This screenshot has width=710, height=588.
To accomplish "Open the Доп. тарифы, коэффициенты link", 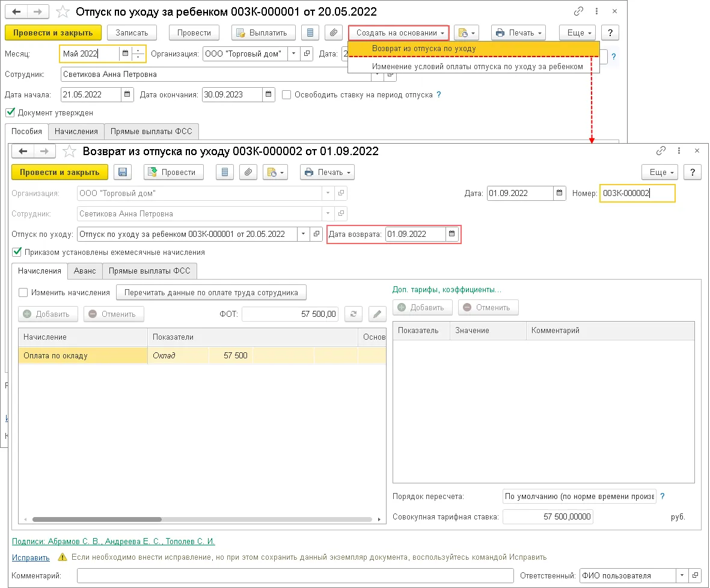I will point(447,289).
